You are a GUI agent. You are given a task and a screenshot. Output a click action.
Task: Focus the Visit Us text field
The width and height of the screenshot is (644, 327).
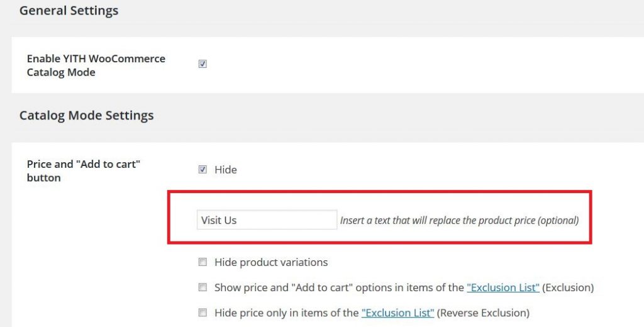click(267, 219)
